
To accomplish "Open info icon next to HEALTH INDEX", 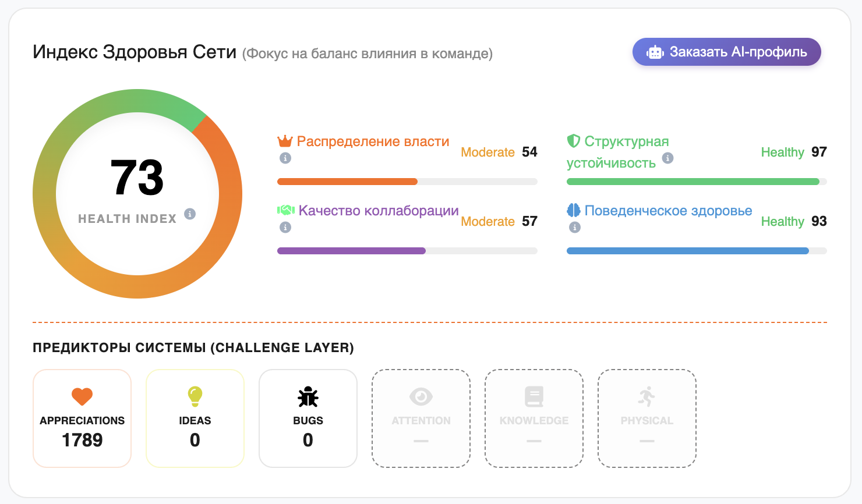I will 190,214.
